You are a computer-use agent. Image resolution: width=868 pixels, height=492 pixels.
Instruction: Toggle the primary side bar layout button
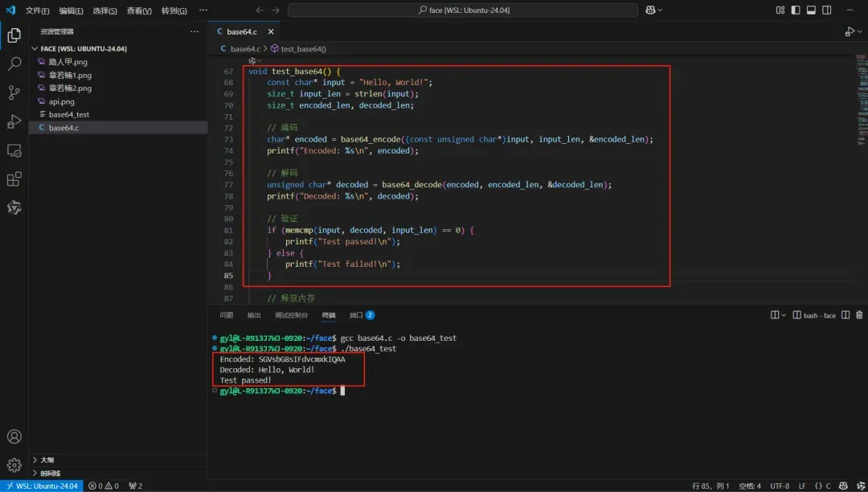click(x=796, y=10)
